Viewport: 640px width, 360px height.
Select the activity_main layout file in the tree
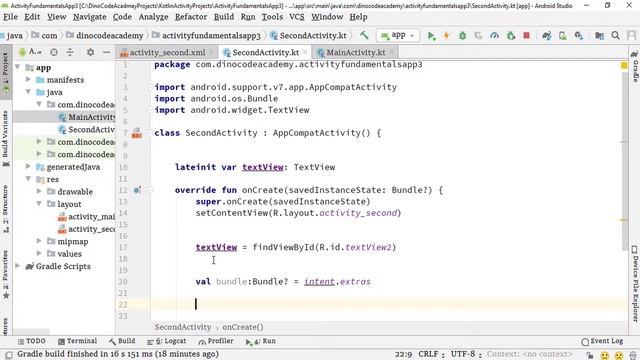click(x=91, y=217)
